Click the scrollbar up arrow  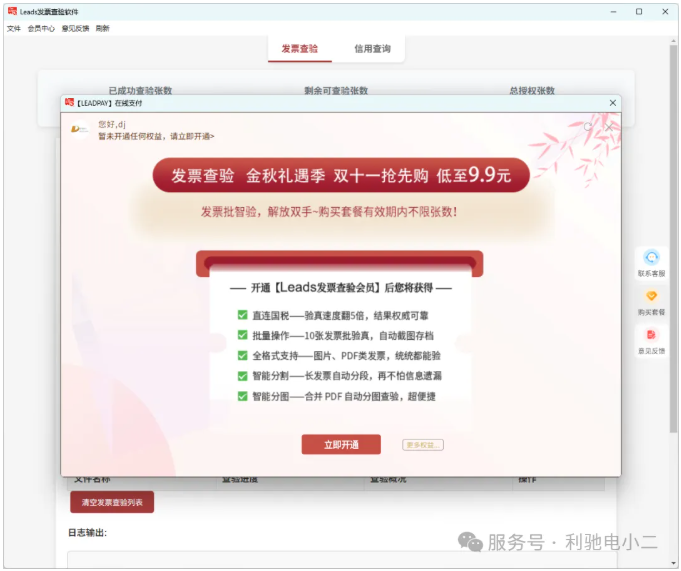pos(673,41)
